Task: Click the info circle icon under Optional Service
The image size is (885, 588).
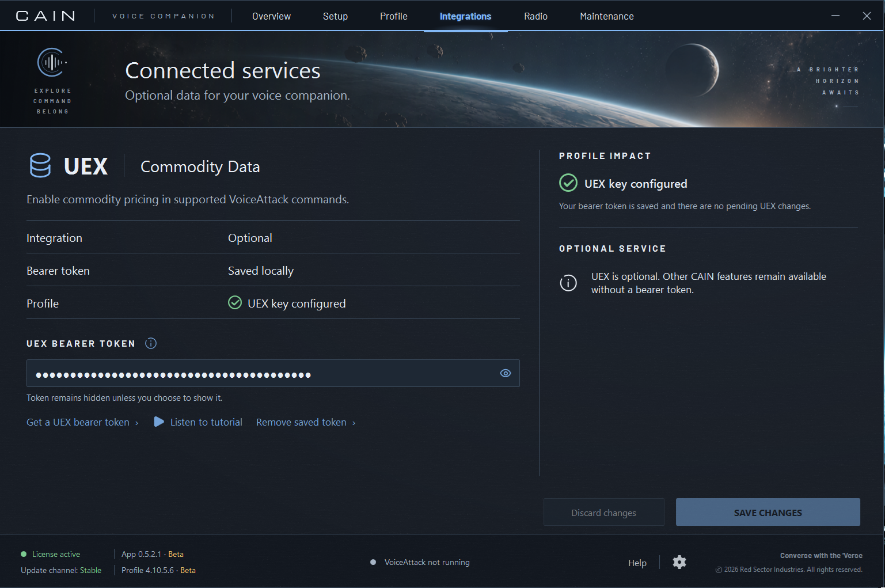Action: point(568,283)
